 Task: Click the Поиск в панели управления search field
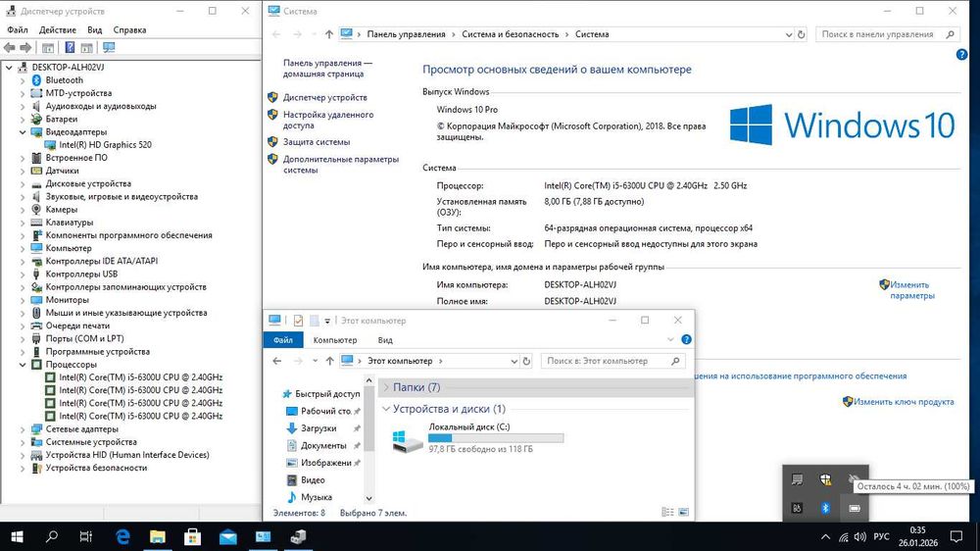887,34
